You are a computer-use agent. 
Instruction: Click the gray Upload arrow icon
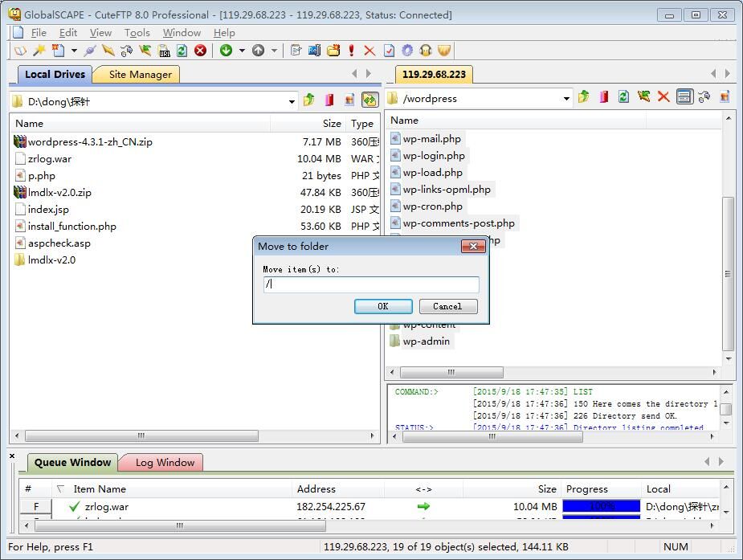click(x=259, y=51)
